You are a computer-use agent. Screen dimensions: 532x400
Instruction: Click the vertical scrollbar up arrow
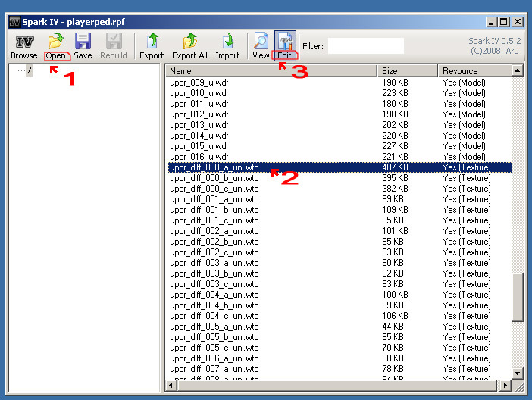[x=517, y=71]
